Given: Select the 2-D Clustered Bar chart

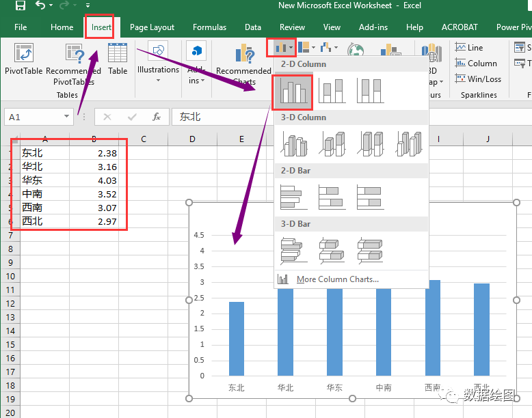Looking at the screenshot, I should pyautogui.click(x=293, y=197).
